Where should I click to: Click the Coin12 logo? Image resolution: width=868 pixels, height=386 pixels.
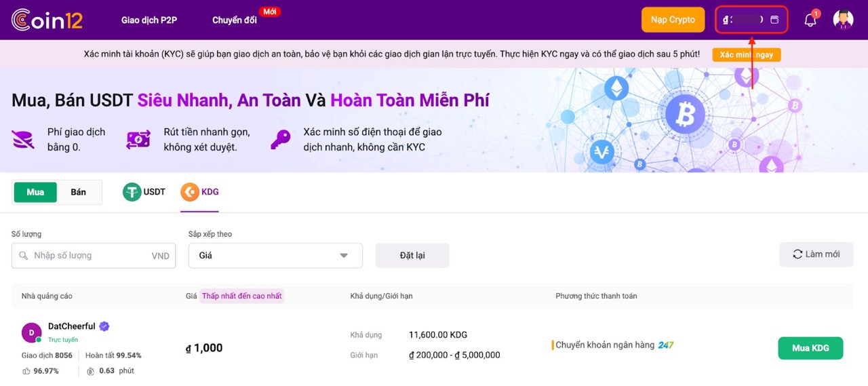47,20
